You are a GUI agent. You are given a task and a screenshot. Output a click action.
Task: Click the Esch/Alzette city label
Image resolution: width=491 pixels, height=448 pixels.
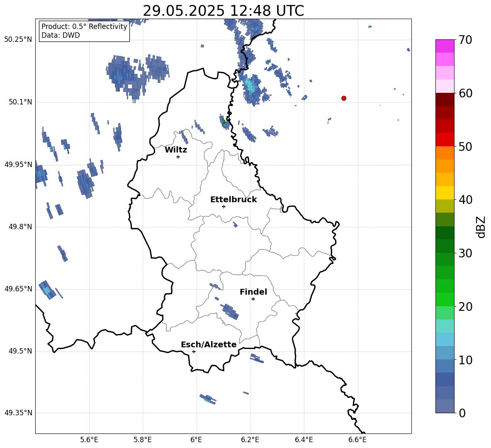(x=209, y=345)
